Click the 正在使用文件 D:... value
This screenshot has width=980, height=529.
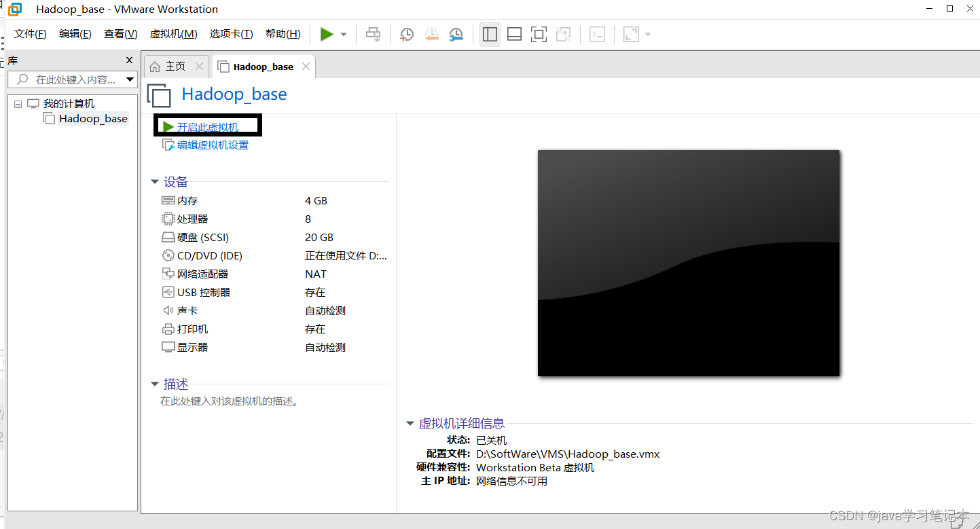(x=346, y=255)
